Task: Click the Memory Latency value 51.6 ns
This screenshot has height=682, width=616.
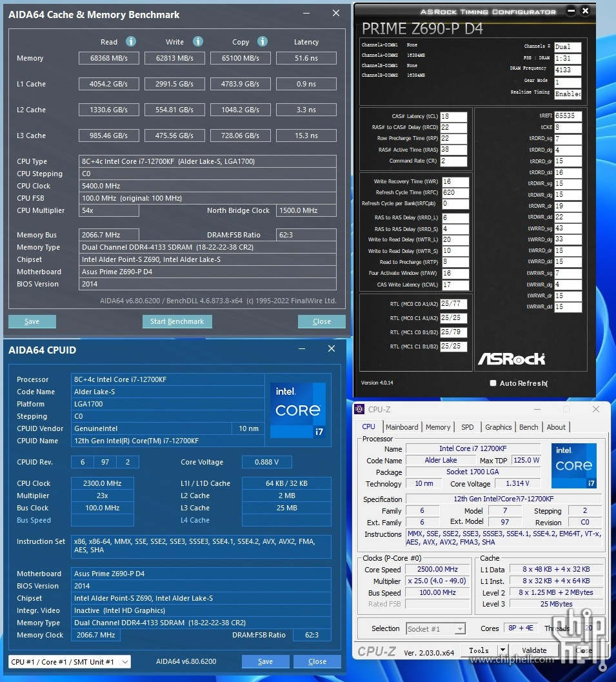Action: point(306,58)
